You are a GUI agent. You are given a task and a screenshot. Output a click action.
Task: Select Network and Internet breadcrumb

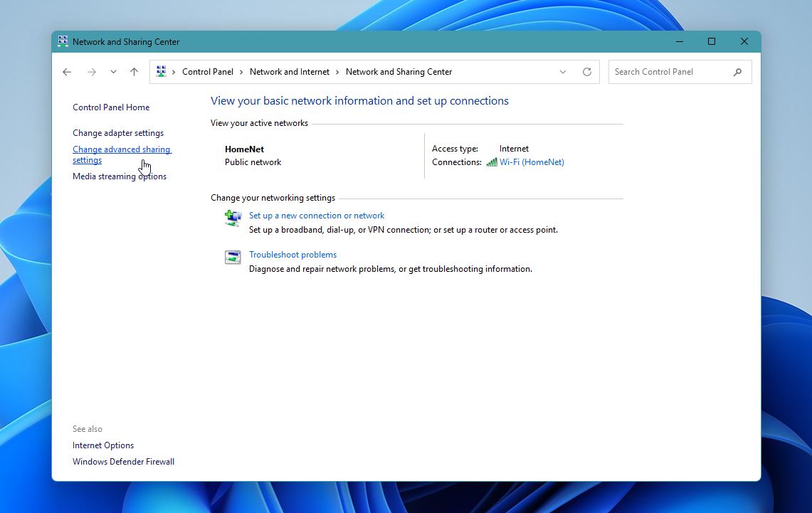pyautogui.click(x=290, y=72)
